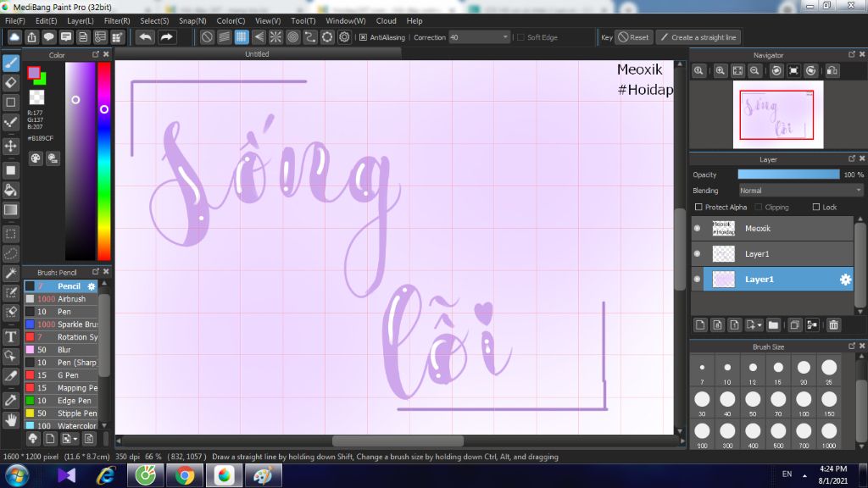Select the Text tool
The image size is (868, 488).
10,336
